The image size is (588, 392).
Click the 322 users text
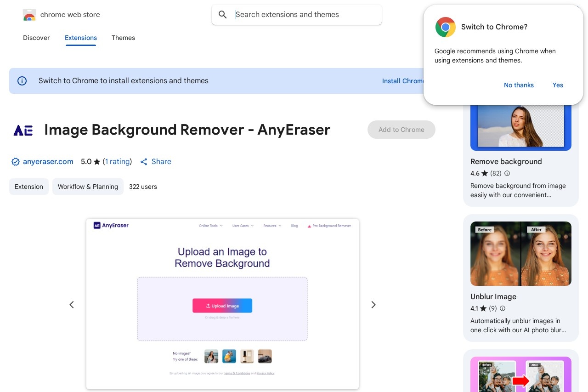(143, 187)
